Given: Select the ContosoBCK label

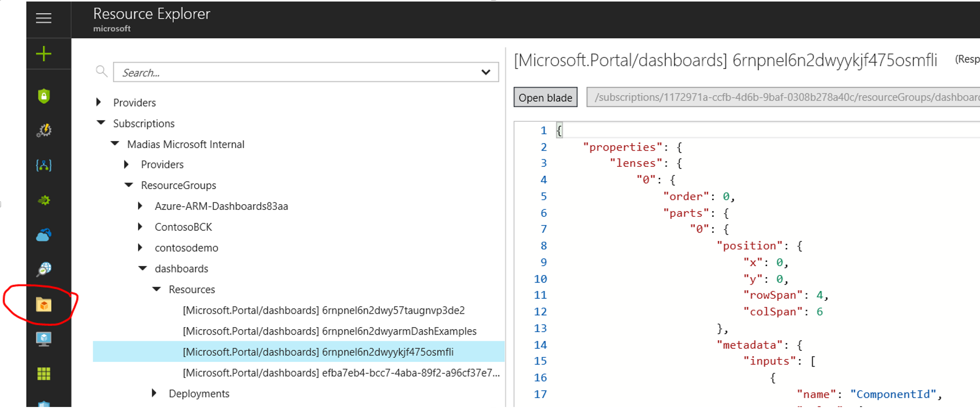Looking at the screenshot, I should click(x=183, y=227).
